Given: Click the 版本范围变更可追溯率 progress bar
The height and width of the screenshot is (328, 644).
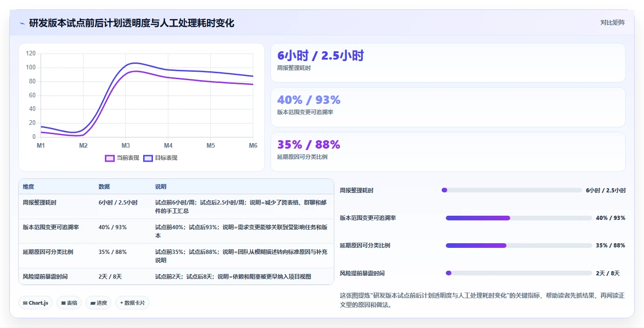Looking at the screenshot, I should point(519,218).
